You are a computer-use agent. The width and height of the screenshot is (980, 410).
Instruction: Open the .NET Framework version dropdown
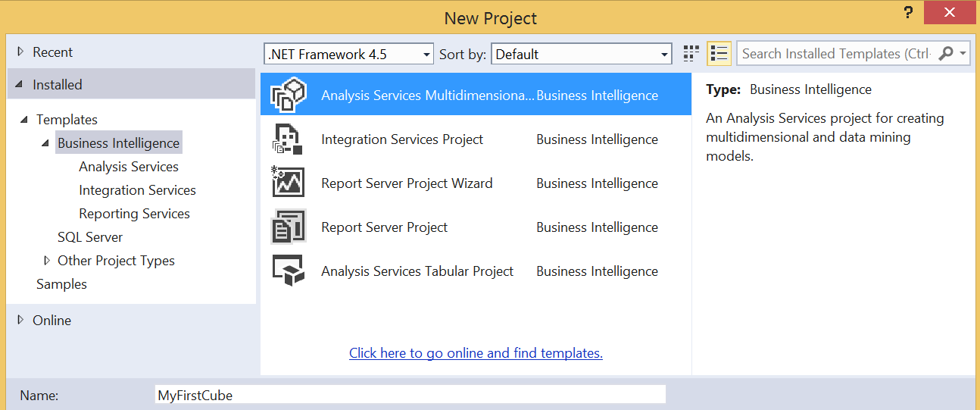(x=348, y=55)
